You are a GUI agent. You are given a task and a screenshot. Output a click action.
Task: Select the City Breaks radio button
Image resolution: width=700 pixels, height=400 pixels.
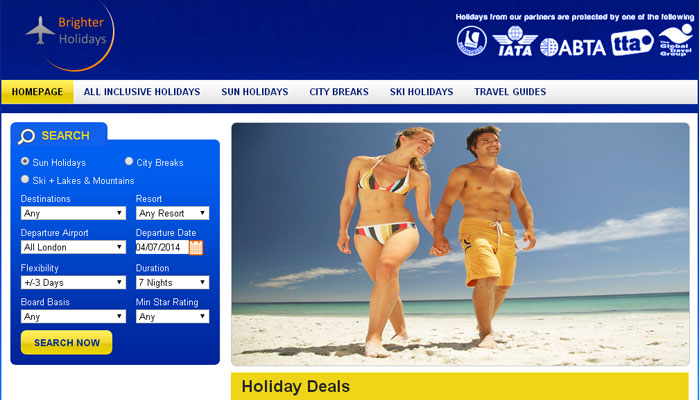129,161
